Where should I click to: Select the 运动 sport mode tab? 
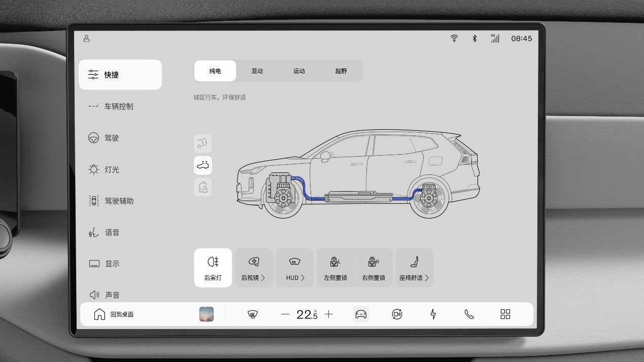[x=299, y=71]
